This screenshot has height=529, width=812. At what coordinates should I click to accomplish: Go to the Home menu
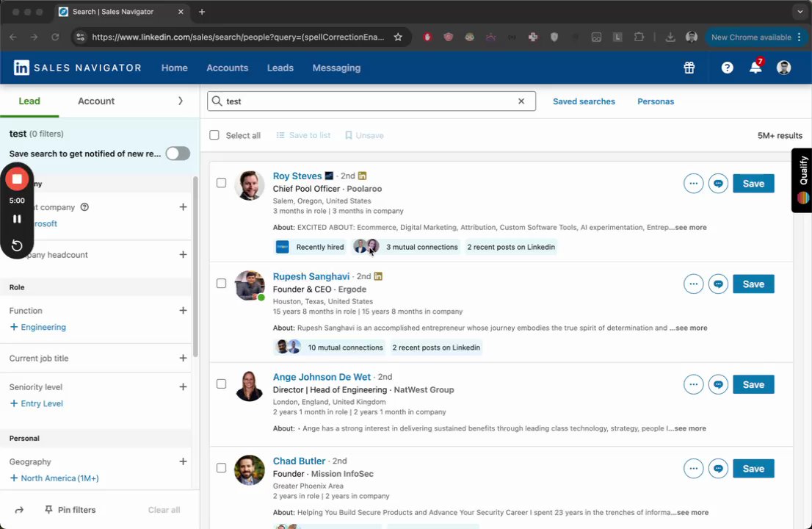point(175,68)
